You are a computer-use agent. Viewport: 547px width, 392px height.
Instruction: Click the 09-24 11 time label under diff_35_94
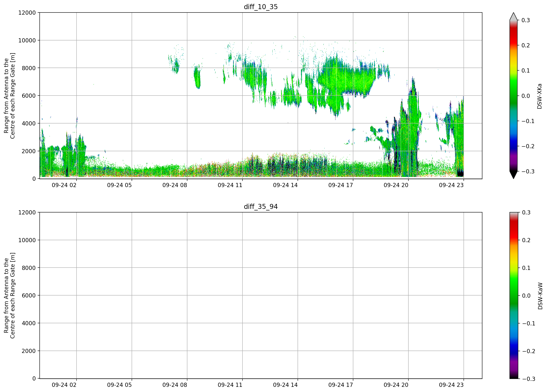[x=230, y=385]
